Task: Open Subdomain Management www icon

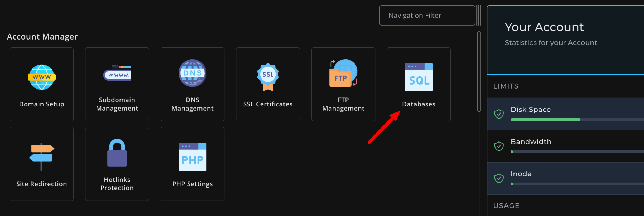Action: click(117, 73)
